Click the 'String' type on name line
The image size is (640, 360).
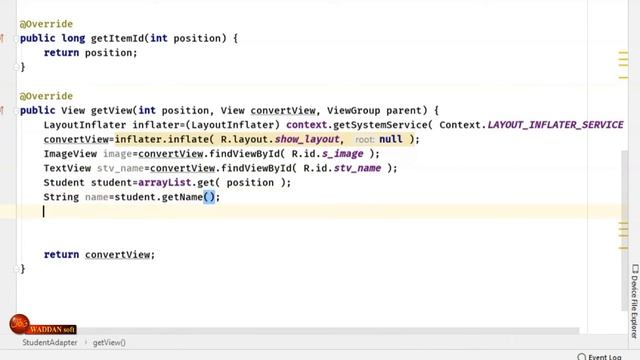click(61, 197)
